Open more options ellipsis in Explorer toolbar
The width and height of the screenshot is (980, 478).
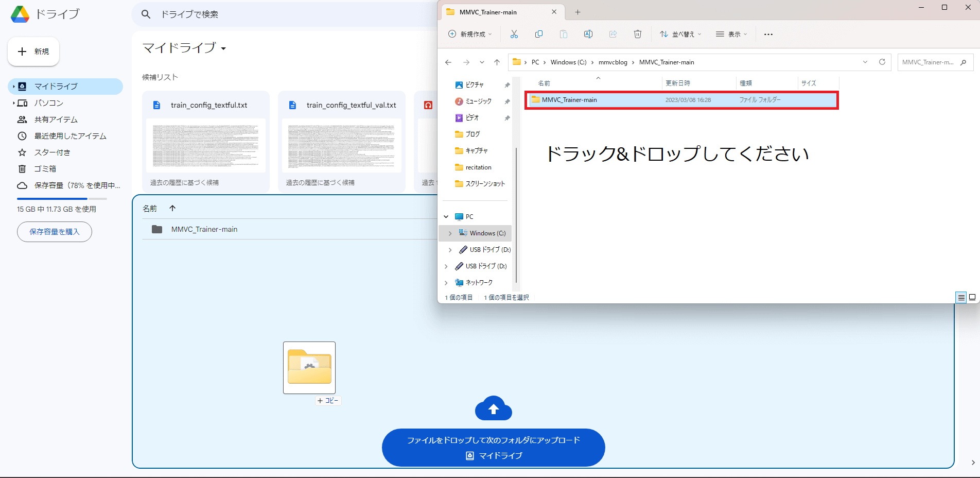[768, 35]
